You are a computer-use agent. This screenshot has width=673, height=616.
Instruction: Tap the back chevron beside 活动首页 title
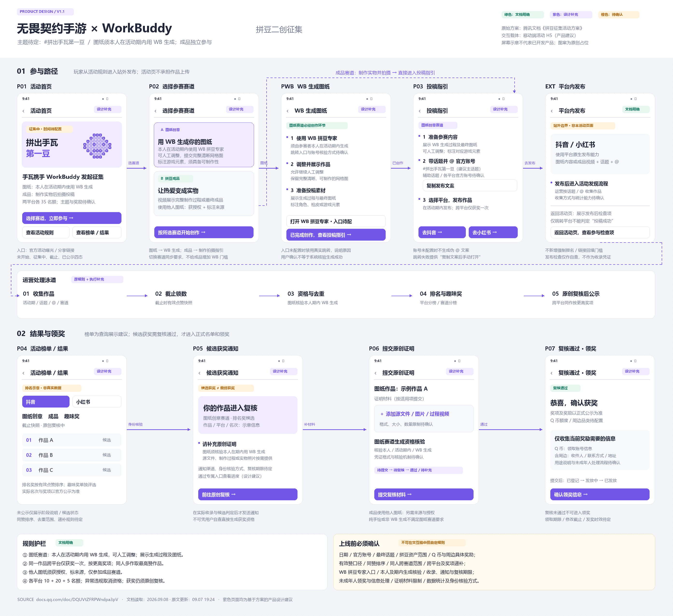coord(23,111)
